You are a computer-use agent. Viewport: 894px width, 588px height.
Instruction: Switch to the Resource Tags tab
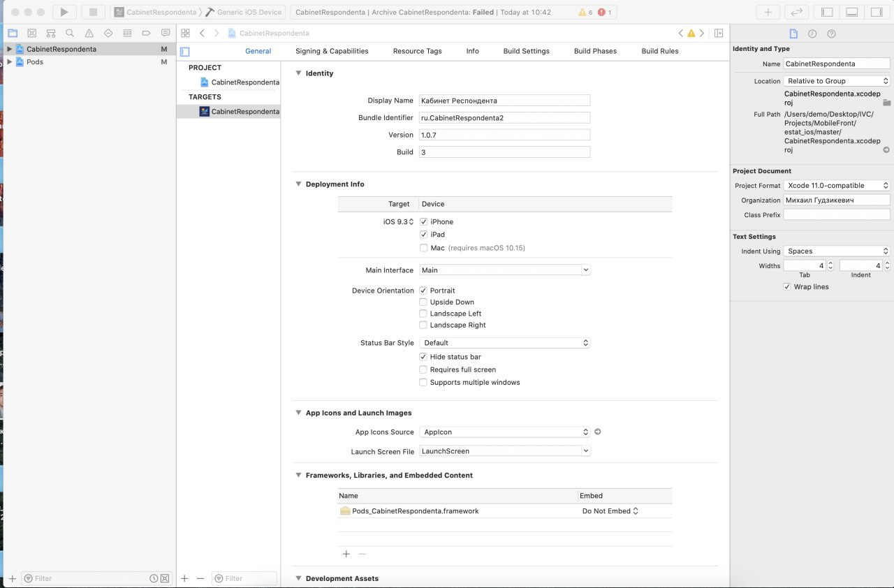tap(417, 51)
